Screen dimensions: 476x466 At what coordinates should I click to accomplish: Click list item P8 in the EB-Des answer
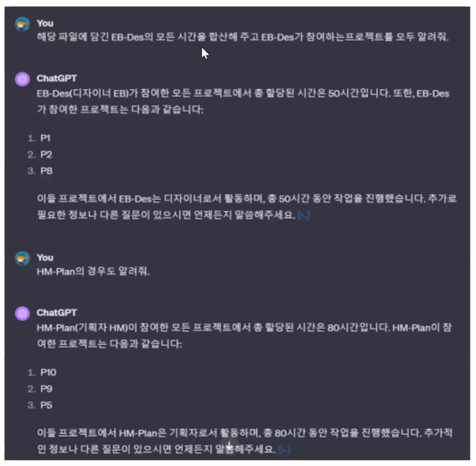46,171
